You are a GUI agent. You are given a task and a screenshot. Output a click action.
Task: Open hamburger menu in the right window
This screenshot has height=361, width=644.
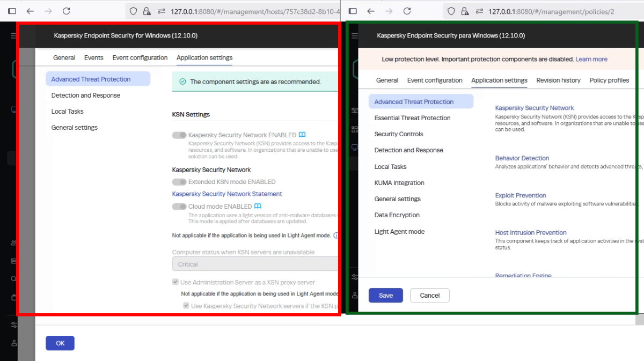[x=354, y=36]
